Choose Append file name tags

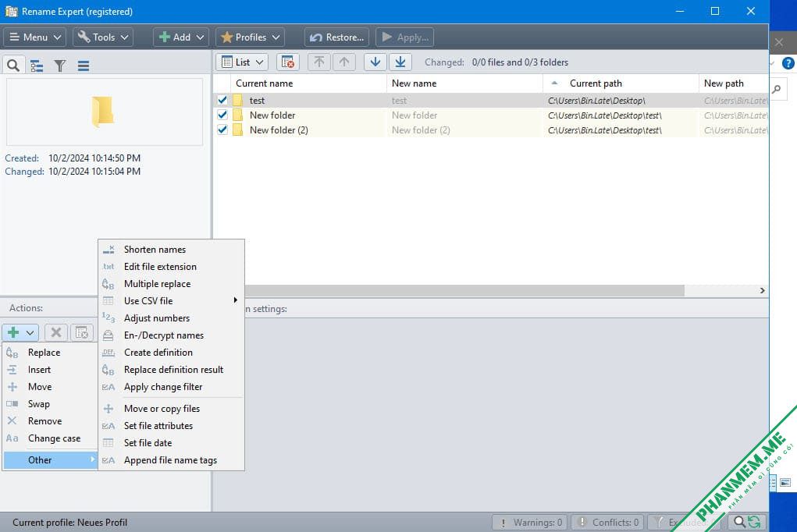tap(171, 460)
